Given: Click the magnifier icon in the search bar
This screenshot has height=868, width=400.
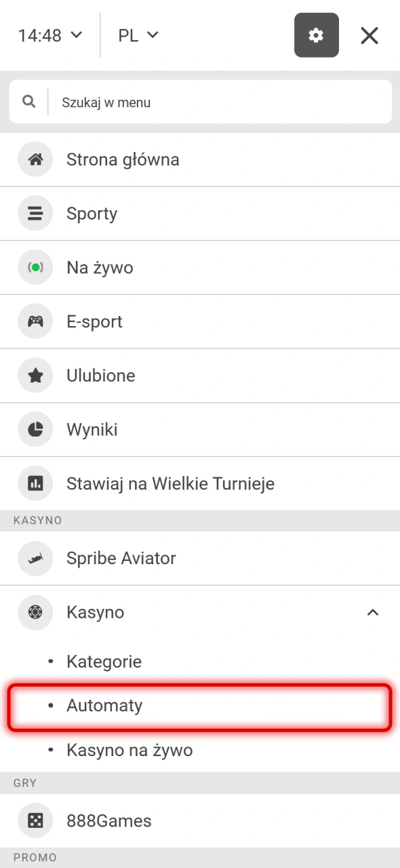Looking at the screenshot, I should click(28, 100).
